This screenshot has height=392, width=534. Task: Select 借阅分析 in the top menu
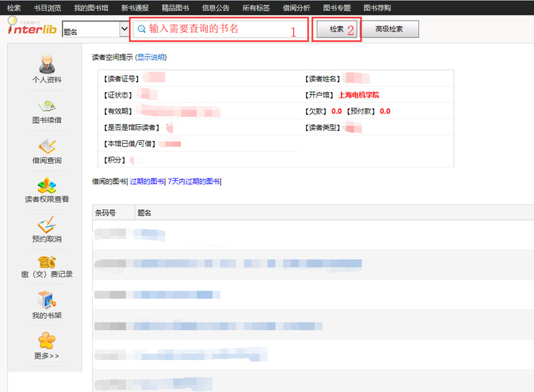click(x=296, y=8)
